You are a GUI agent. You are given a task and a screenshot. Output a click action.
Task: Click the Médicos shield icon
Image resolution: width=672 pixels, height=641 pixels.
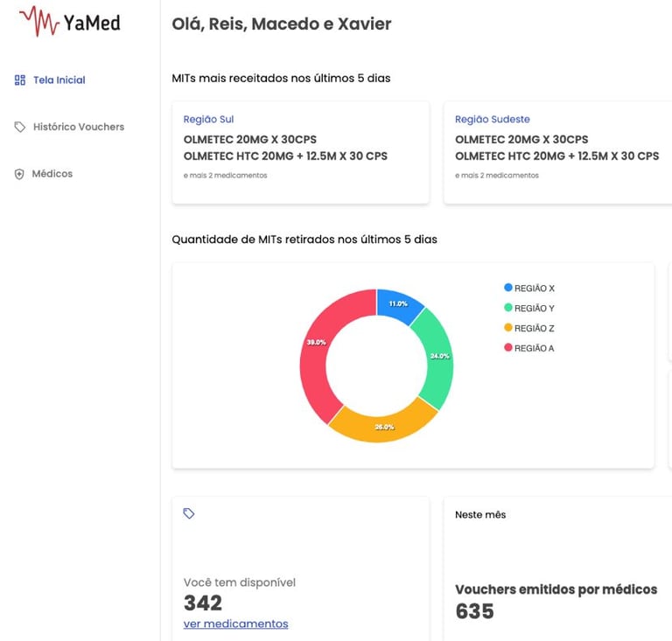[x=20, y=174]
